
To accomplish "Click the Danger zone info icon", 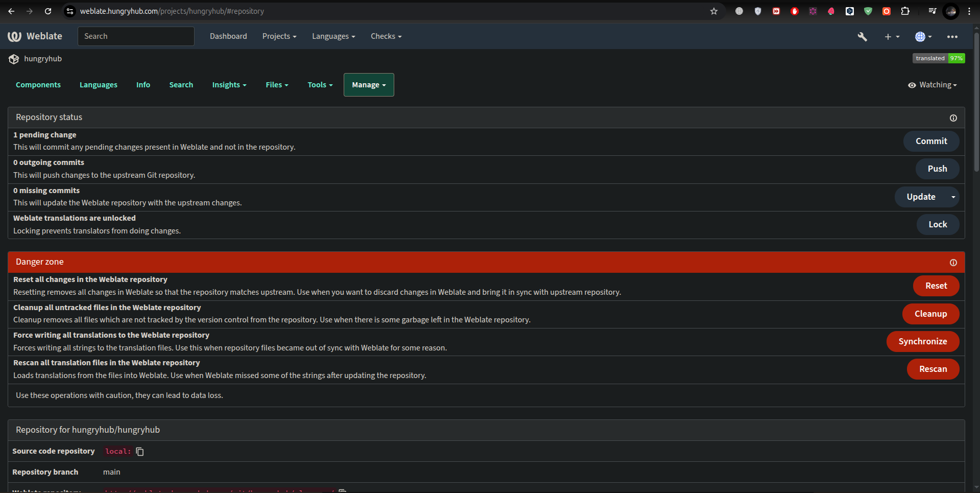I will pyautogui.click(x=953, y=263).
